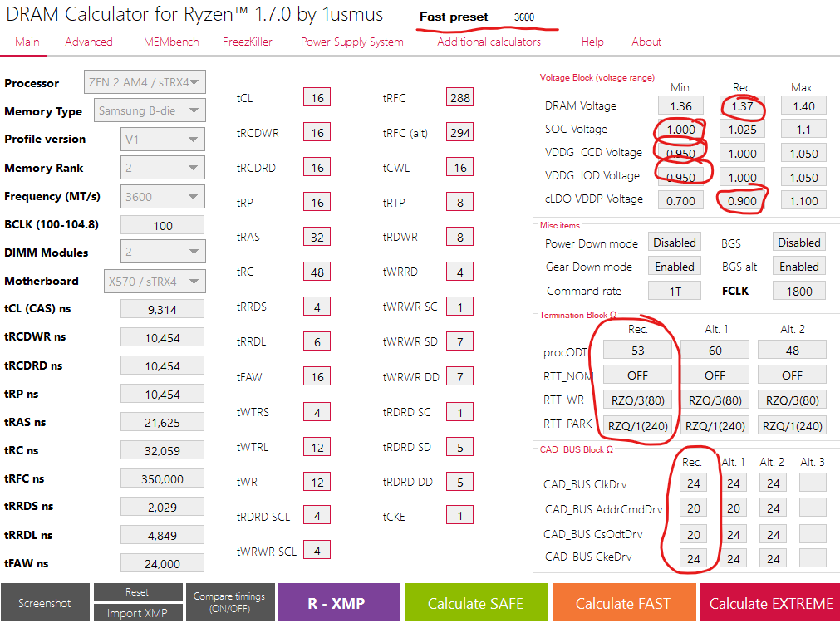Click procODT Alt. 1 value 60

715,351
